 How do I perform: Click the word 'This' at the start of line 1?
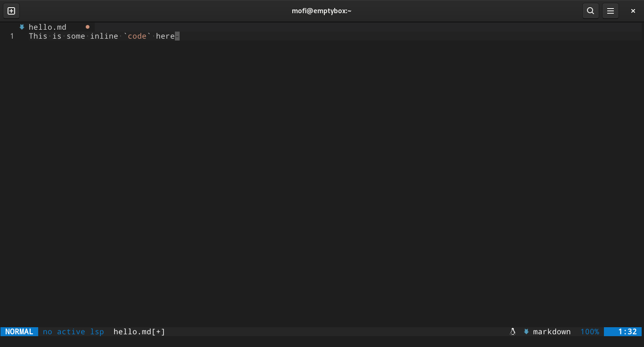[38, 36]
